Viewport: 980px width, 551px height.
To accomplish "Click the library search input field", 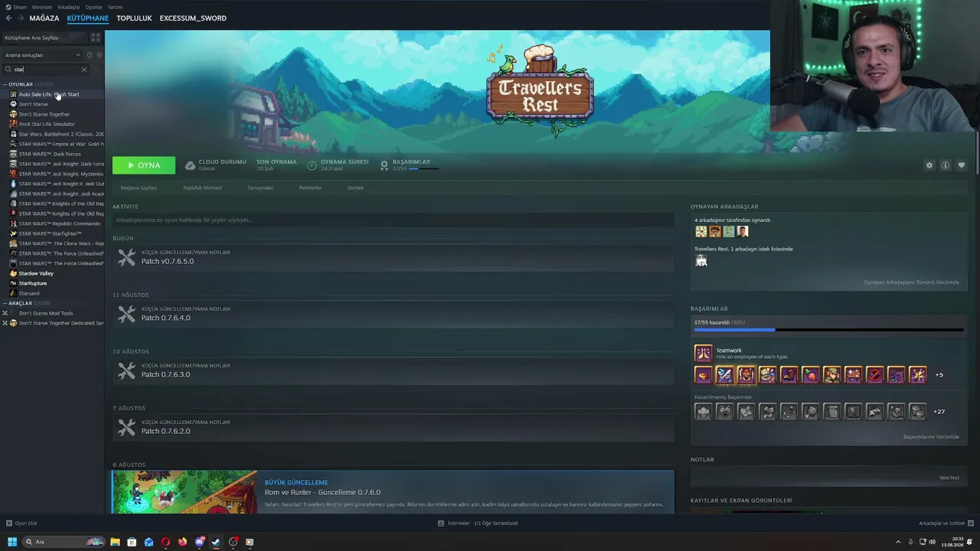I will [x=46, y=70].
